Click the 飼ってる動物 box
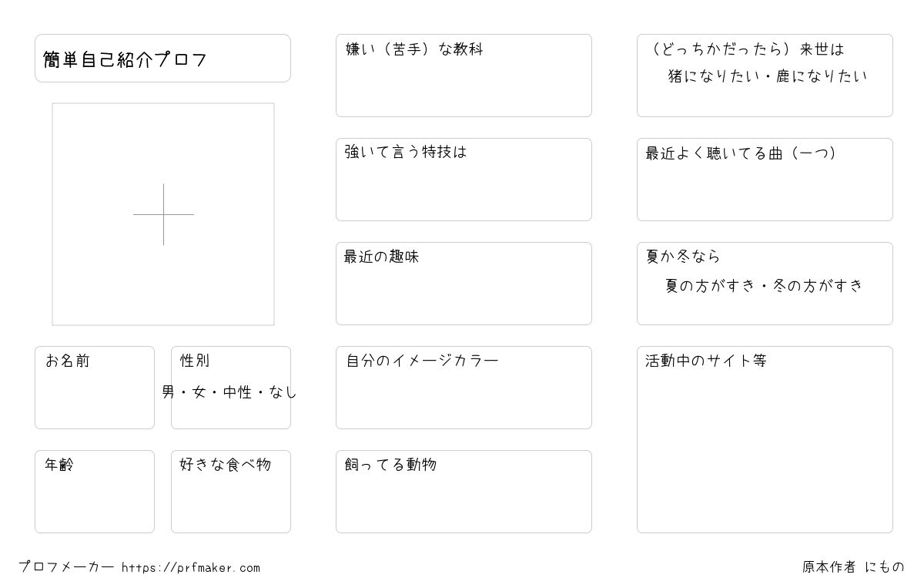Viewport: 924px width, 578px height. pyautogui.click(x=464, y=499)
